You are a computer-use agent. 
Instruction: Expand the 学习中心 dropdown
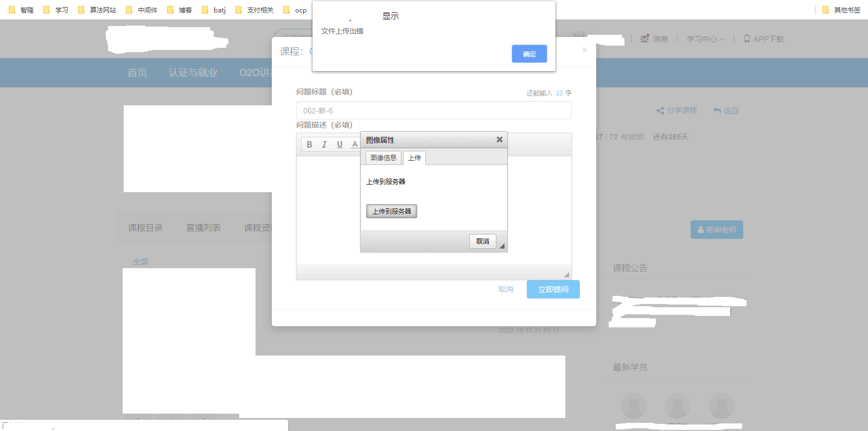click(705, 39)
